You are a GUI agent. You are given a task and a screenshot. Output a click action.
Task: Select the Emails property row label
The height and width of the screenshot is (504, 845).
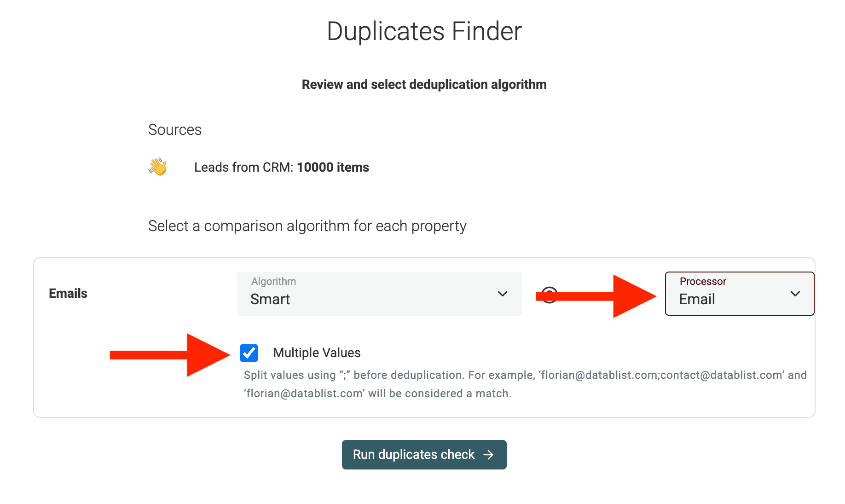[x=68, y=293]
